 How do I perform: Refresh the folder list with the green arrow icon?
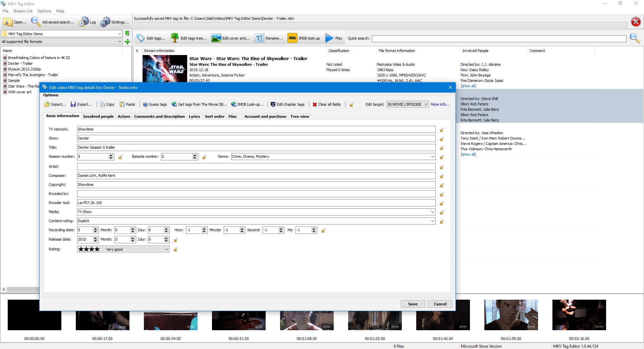tap(127, 34)
